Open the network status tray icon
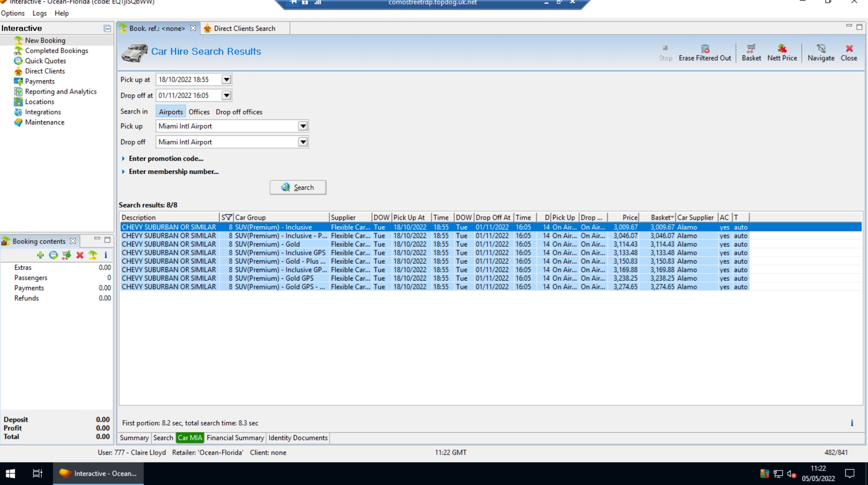The width and height of the screenshot is (868, 485). coord(778,474)
